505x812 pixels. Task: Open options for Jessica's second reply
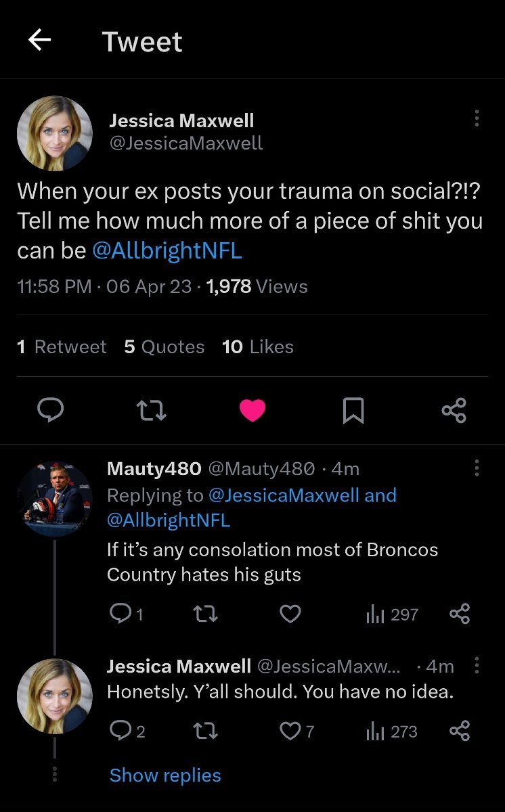[477, 666]
